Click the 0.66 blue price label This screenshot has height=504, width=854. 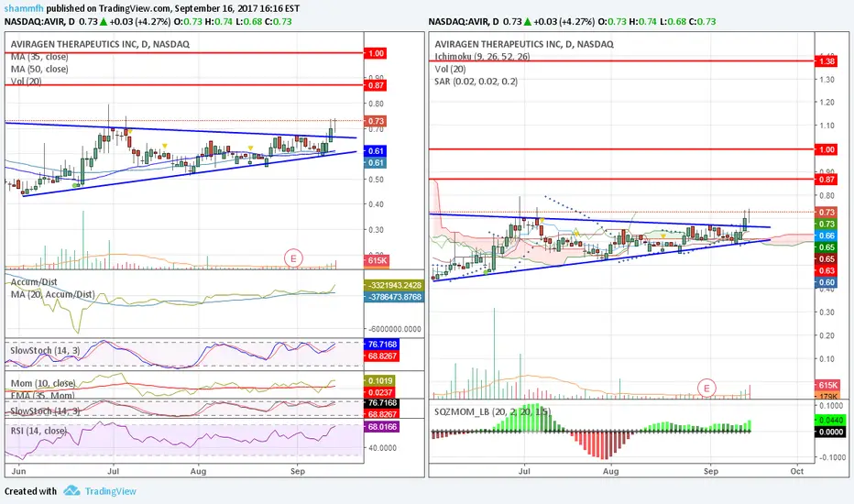click(827, 236)
